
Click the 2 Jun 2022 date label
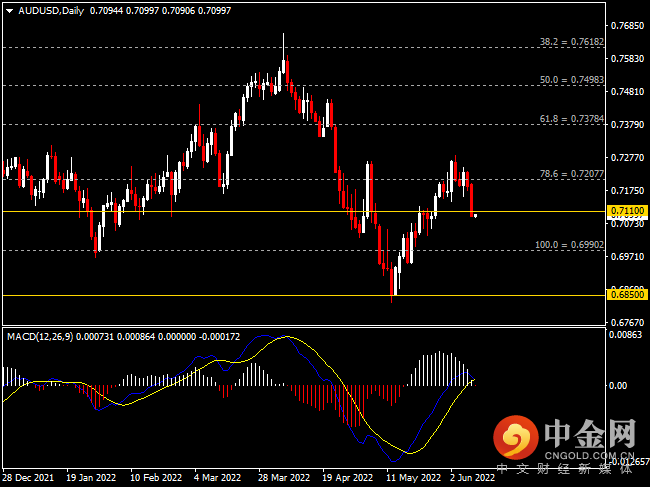(473, 478)
